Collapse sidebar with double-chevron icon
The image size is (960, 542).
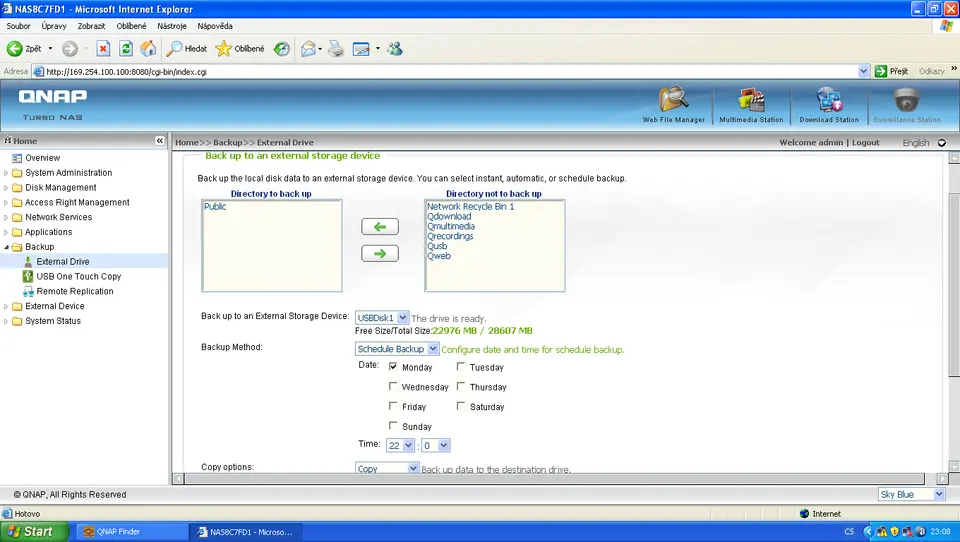tap(160, 142)
